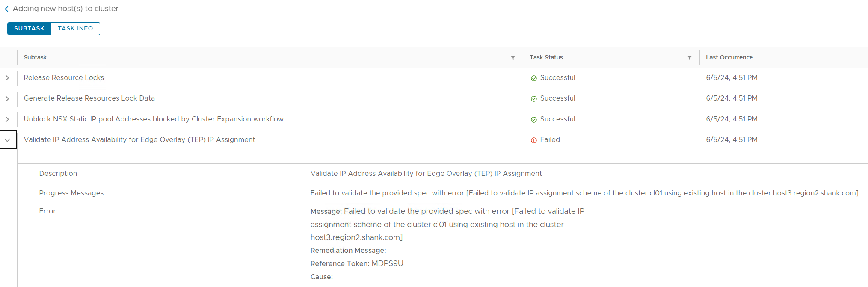Click the Failed status text
Screen dimensions: 868x287
pos(550,139)
